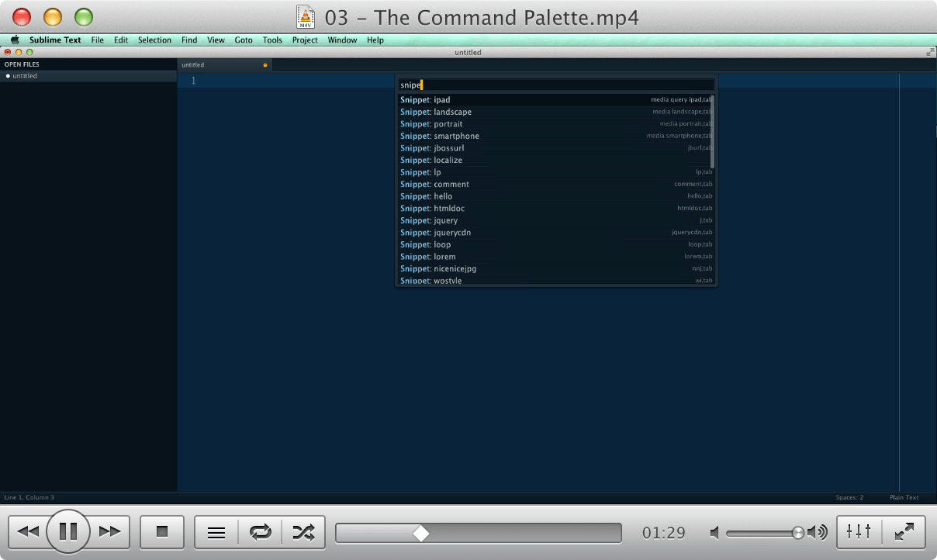Screen dimensions: 937x560
Task: Click the playback position slider
Action: pos(421,532)
